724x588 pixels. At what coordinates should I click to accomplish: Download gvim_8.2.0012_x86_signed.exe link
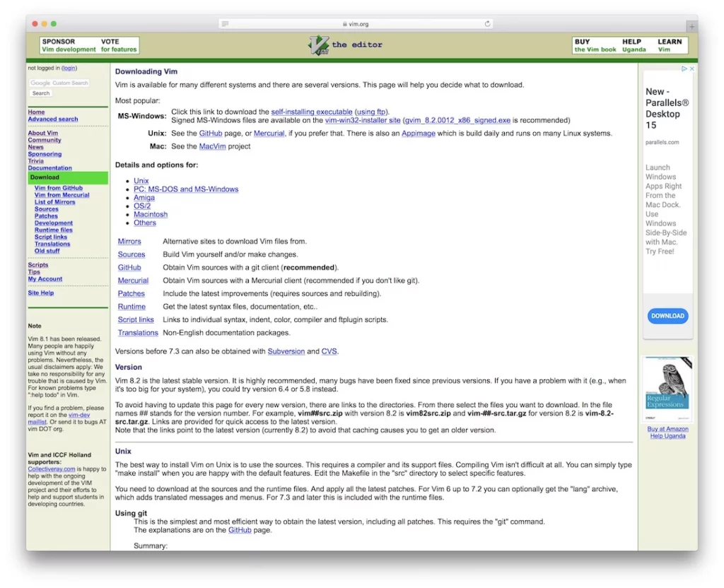pyautogui.click(x=457, y=120)
